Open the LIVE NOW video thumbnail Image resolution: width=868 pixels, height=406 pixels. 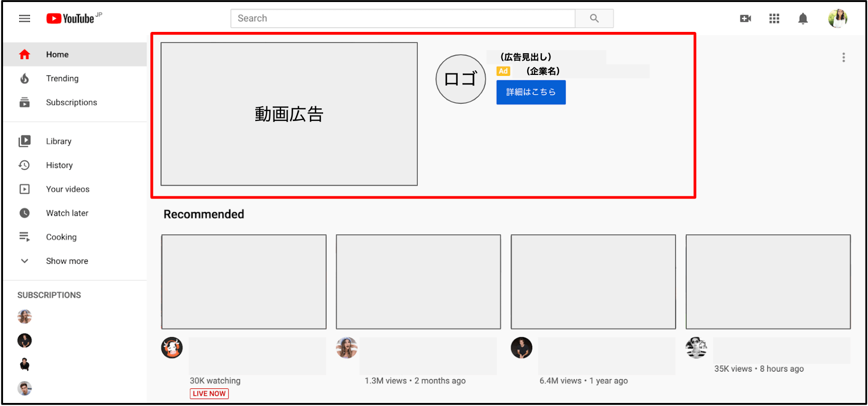pos(244,281)
